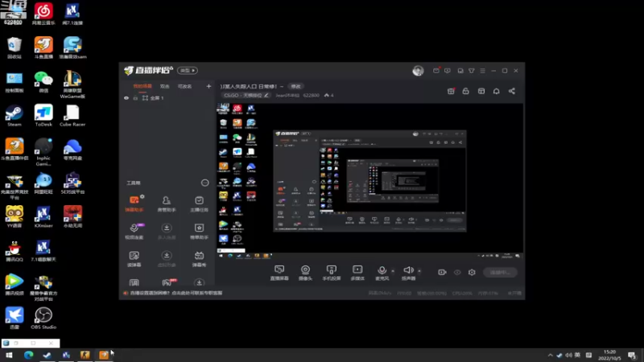Add a 摄像头 camera source
Viewport: 644px width, 362px height.
305,273
